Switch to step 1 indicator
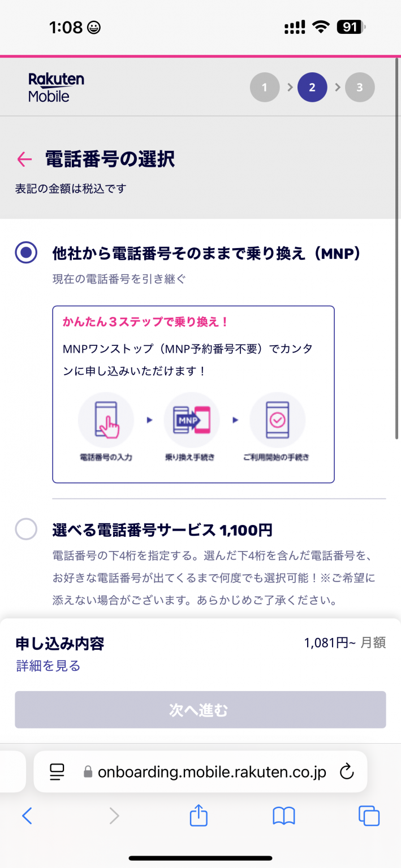Screen dimensions: 401x868 pyautogui.click(x=265, y=87)
